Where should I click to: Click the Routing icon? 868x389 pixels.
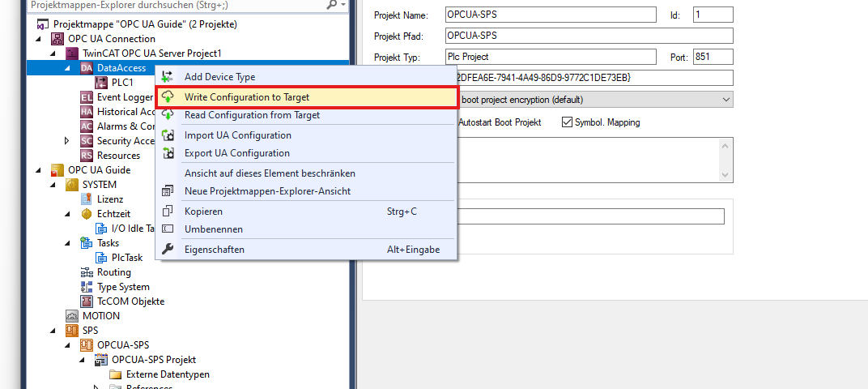click(x=87, y=272)
